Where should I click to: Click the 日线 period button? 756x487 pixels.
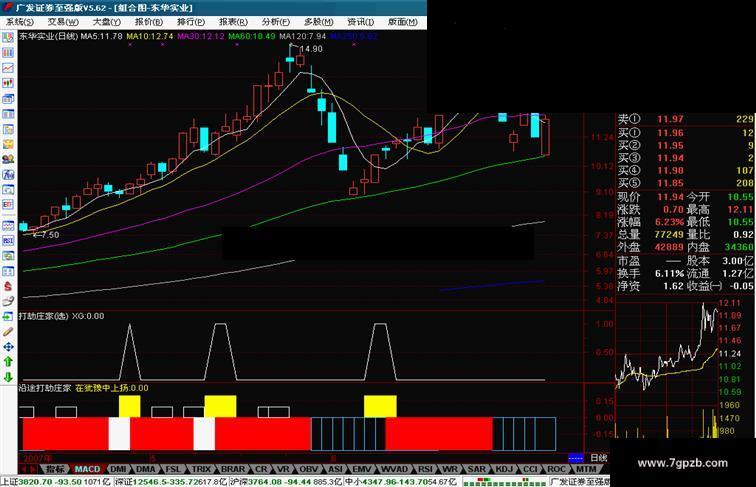[599, 458]
